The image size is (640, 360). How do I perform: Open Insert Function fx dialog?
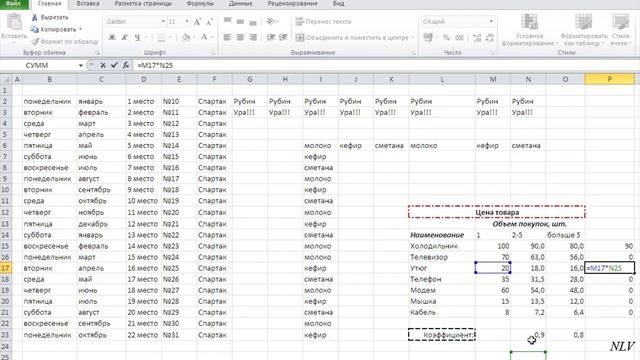tap(126, 65)
